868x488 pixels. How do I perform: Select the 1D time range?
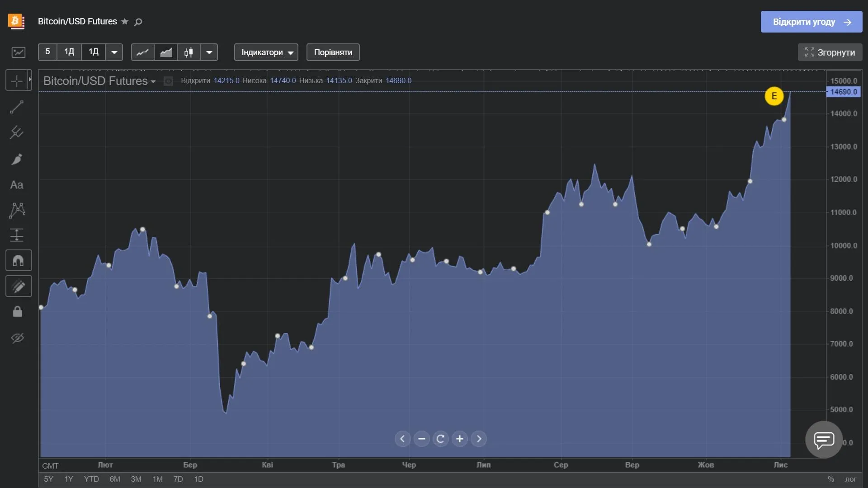point(198,479)
